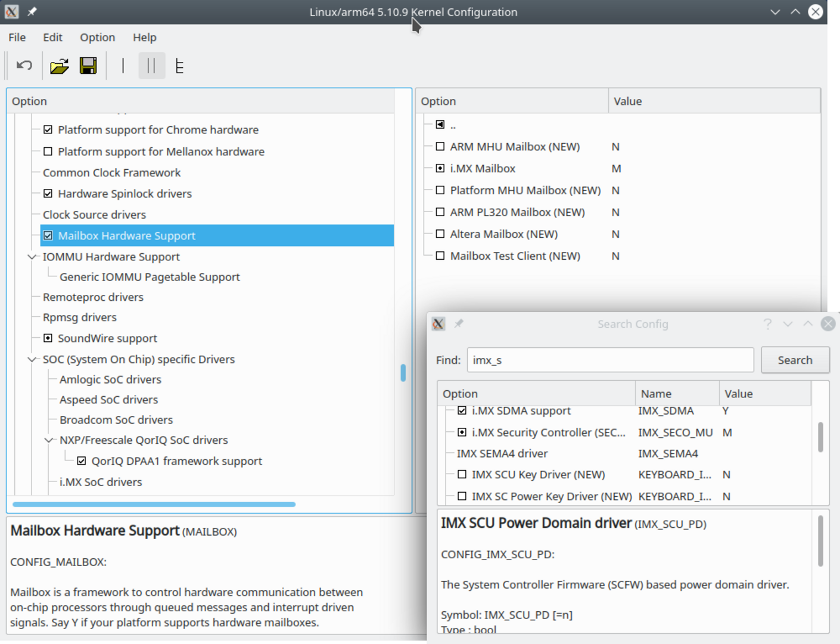Enable the ARM MHU Mailbox option
The height and width of the screenshot is (644, 840).
440,146
